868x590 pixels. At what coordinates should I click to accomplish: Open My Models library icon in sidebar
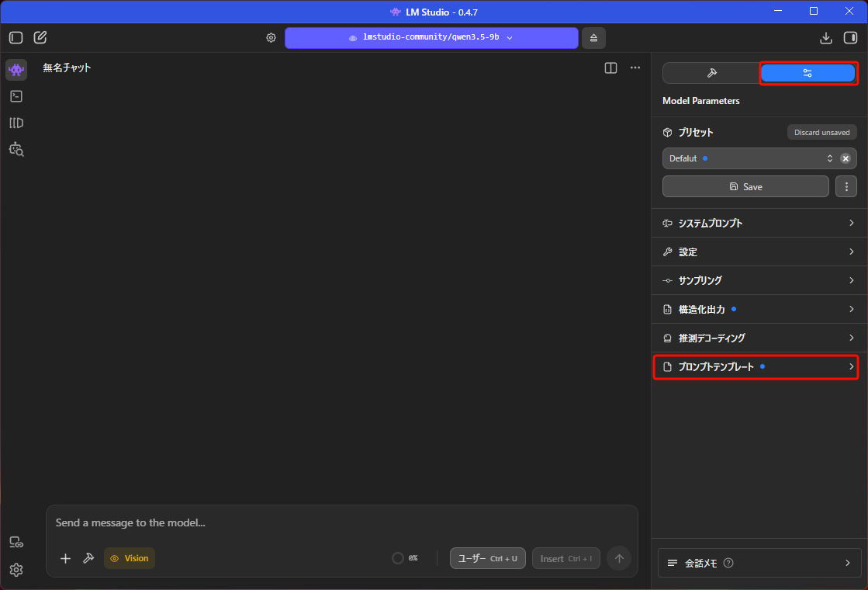click(16, 123)
